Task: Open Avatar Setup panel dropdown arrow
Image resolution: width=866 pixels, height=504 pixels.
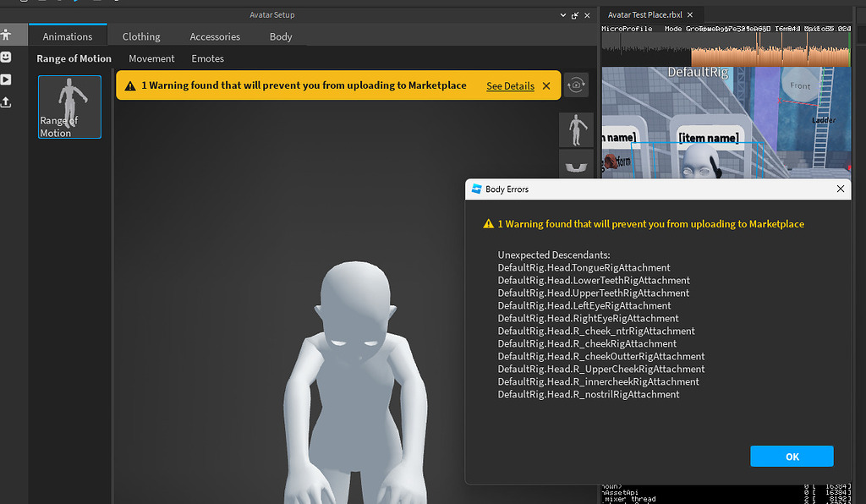Action: pos(562,15)
